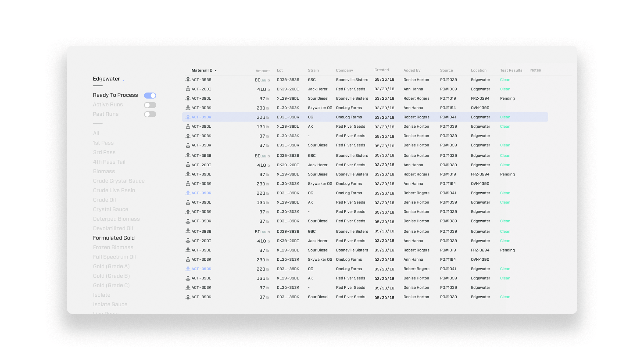
Task: Click the plant icon of the bottom table row
Action: point(188,297)
